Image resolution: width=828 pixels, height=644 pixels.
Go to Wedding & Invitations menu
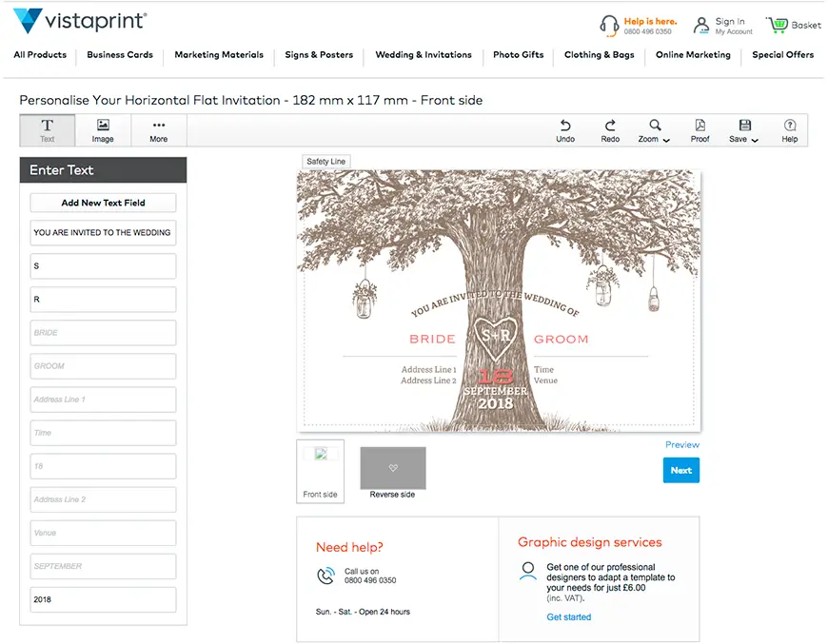[x=424, y=55]
